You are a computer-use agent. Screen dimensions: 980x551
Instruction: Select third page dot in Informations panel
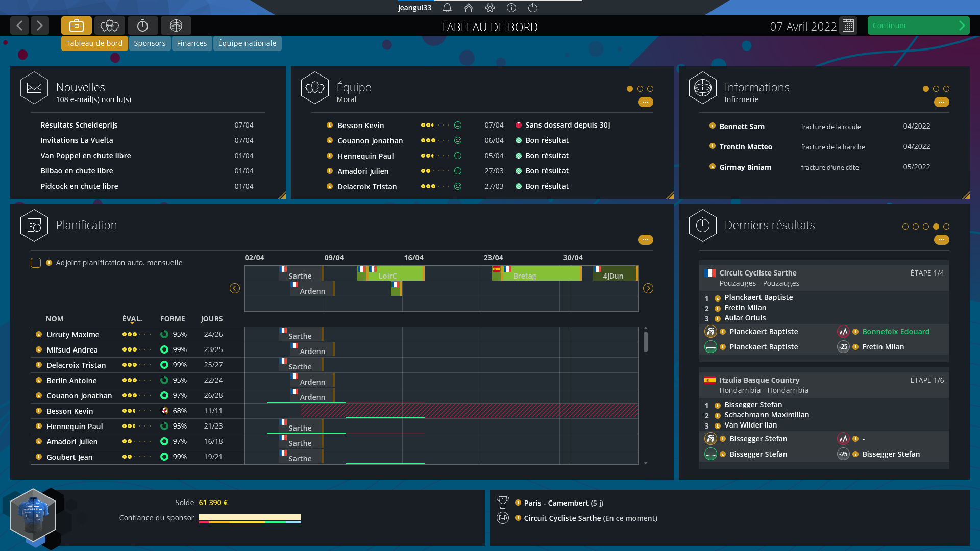(946, 89)
